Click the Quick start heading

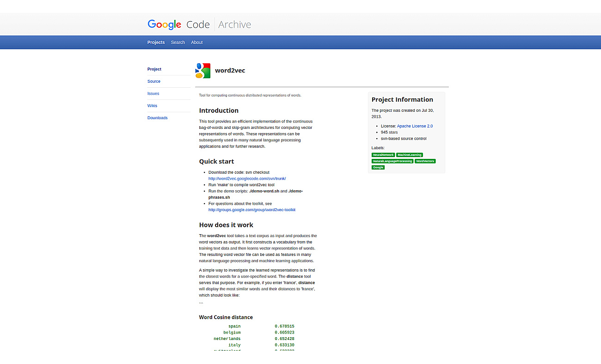[216, 161]
